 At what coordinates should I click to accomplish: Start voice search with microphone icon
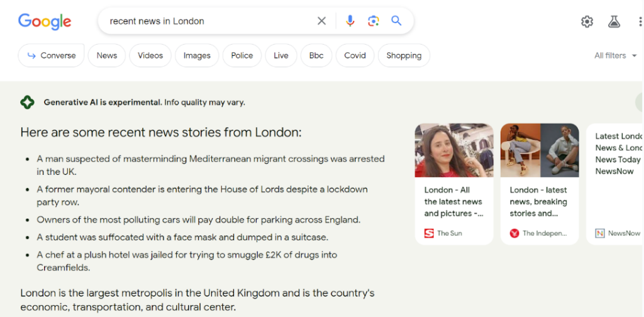(x=350, y=21)
